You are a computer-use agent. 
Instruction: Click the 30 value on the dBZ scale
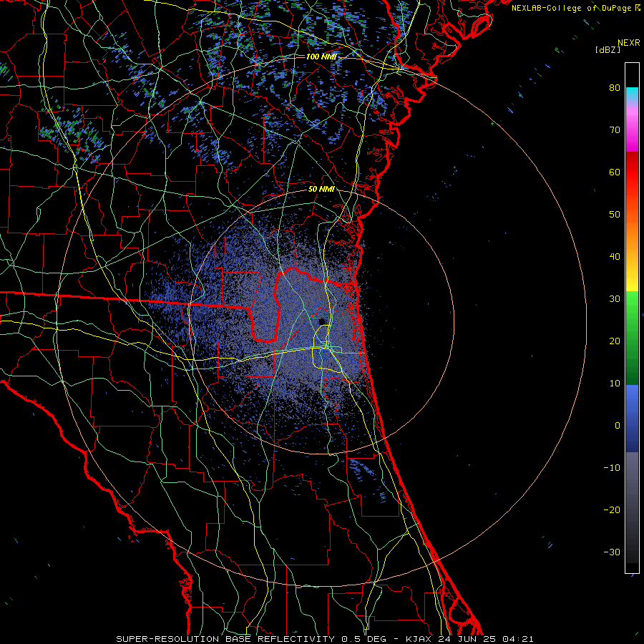pos(615,298)
